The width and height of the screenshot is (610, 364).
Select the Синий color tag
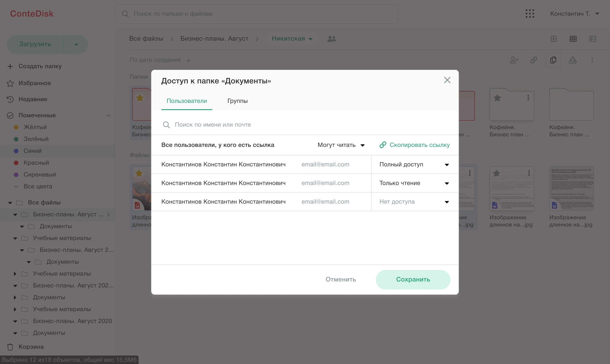click(x=32, y=151)
